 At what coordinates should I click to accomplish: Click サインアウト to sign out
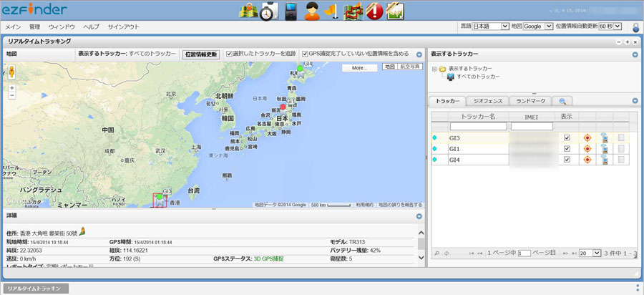(x=124, y=27)
